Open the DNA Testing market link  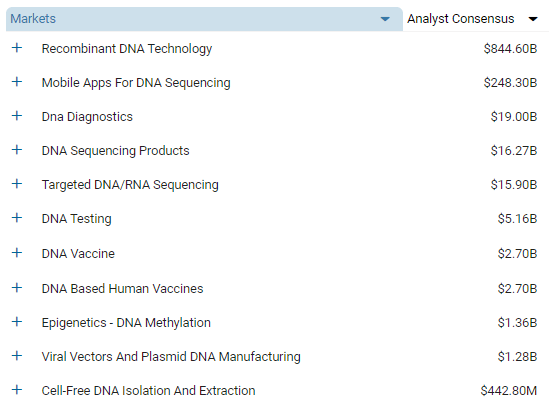point(77,219)
